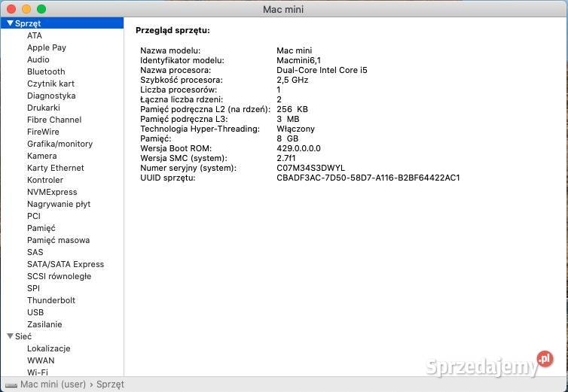Select Diagnostyka in the sidebar
This screenshot has height=392, width=568.
coord(51,96)
